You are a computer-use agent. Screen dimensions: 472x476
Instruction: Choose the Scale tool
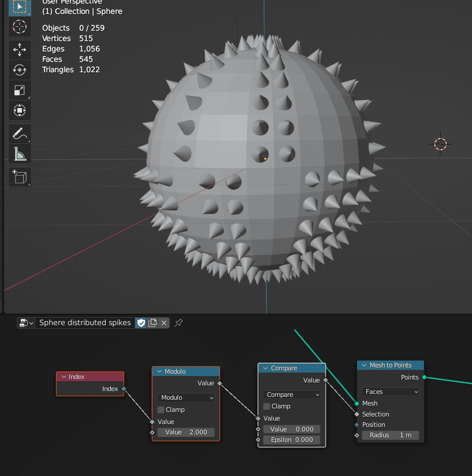point(20,90)
